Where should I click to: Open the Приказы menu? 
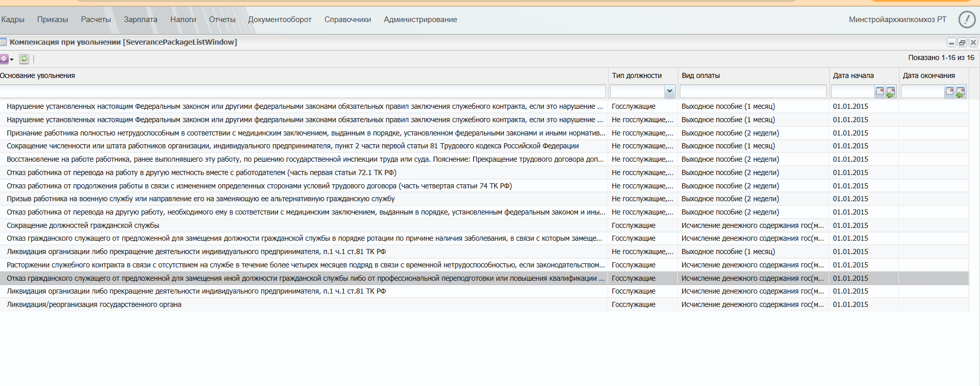click(x=52, y=20)
